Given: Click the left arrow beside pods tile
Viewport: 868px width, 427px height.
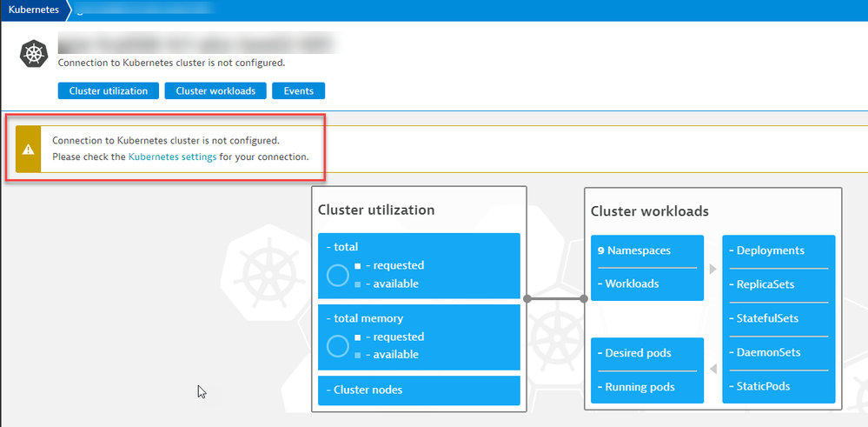Looking at the screenshot, I should pos(713,370).
